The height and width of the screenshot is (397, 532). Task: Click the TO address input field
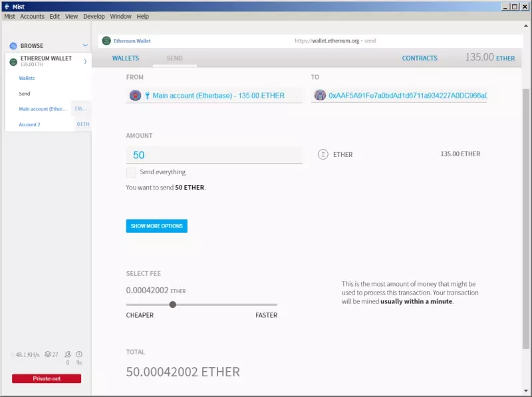[x=399, y=95]
